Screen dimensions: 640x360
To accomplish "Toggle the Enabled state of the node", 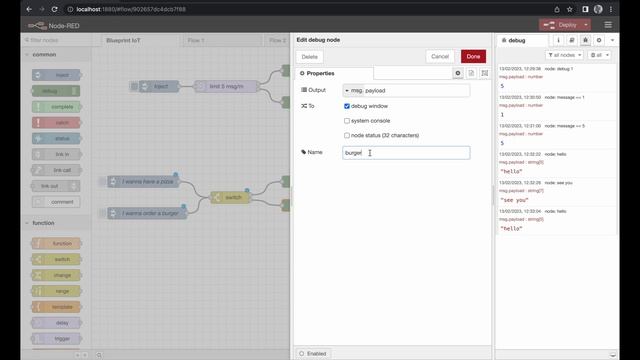I will (x=313, y=353).
